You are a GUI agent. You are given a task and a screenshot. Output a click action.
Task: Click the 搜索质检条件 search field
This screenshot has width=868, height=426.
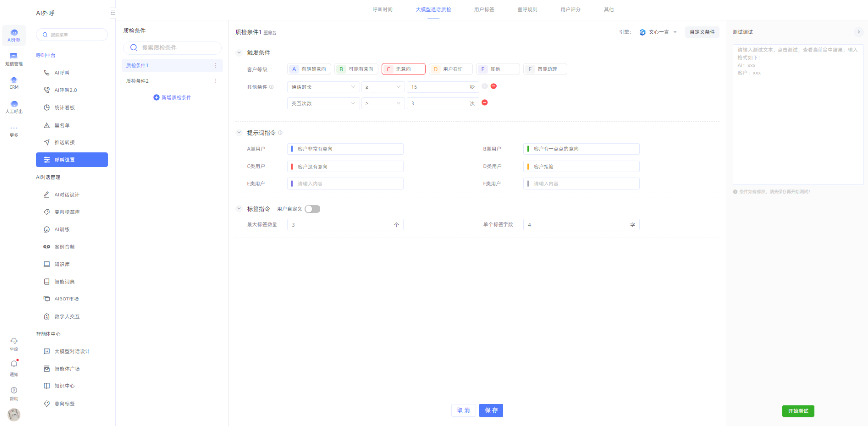click(x=172, y=48)
